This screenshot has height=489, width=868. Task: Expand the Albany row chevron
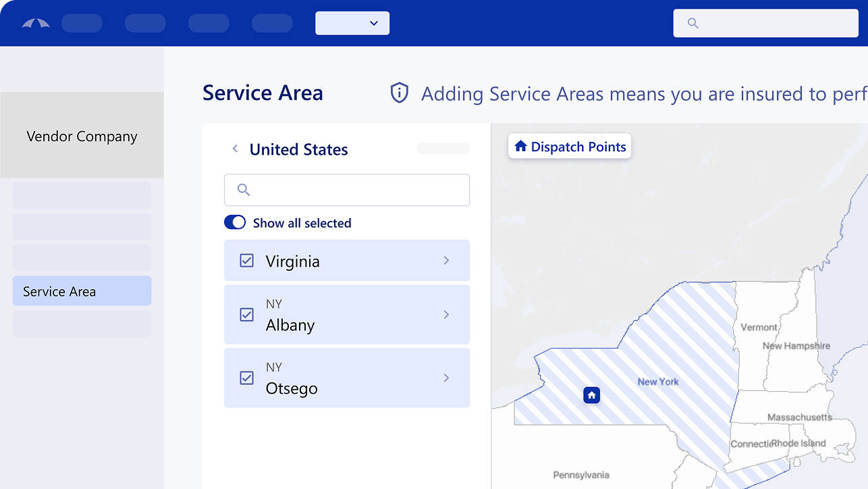click(446, 315)
